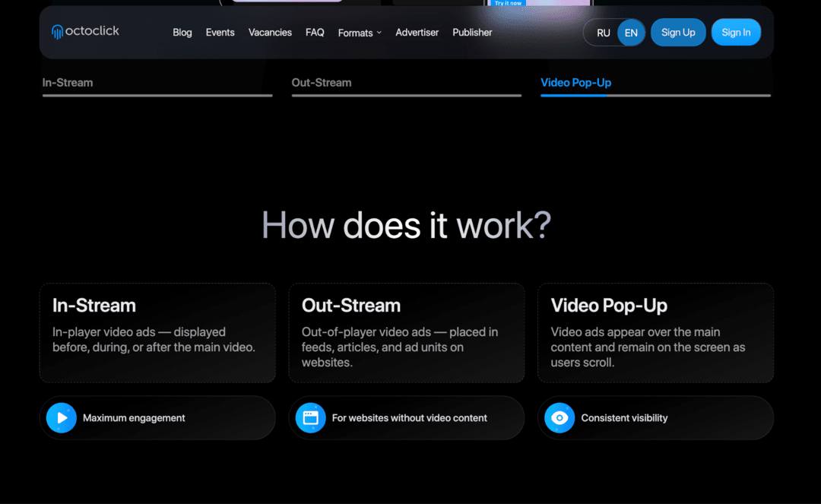Go to the Publisher page
Screen dimensions: 821x504
click(472, 33)
